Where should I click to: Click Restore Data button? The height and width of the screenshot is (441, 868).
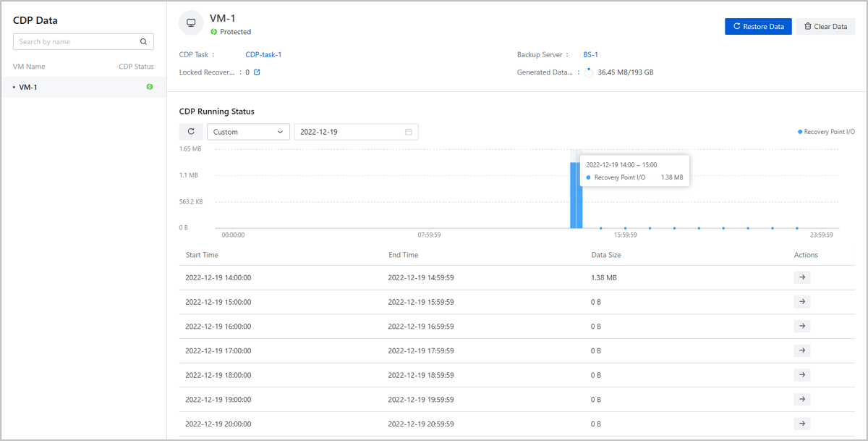[758, 27]
